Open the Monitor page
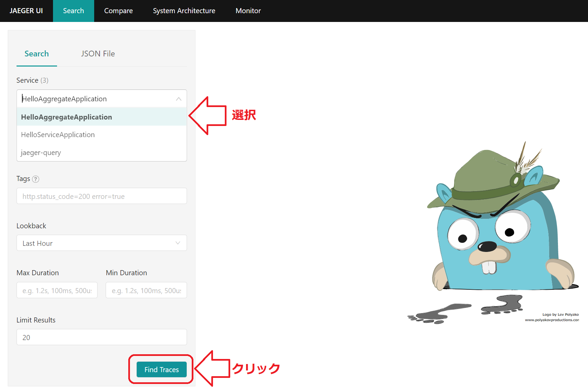The image size is (588, 387). (x=248, y=10)
